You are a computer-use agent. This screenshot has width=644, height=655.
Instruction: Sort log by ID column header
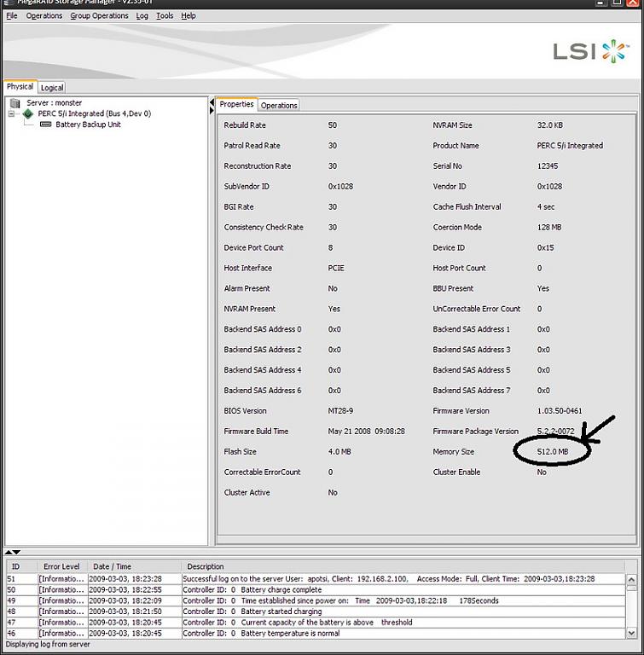pos(22,566)
